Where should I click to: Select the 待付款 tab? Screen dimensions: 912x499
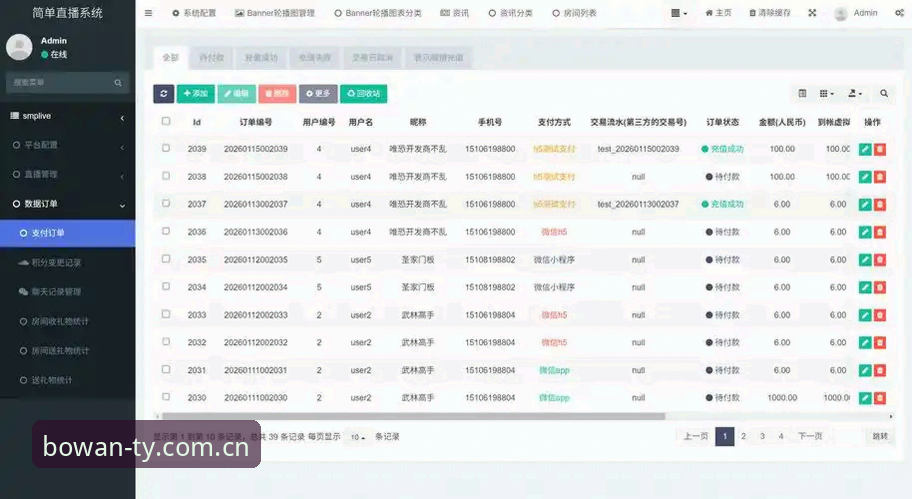coord(211,58)
